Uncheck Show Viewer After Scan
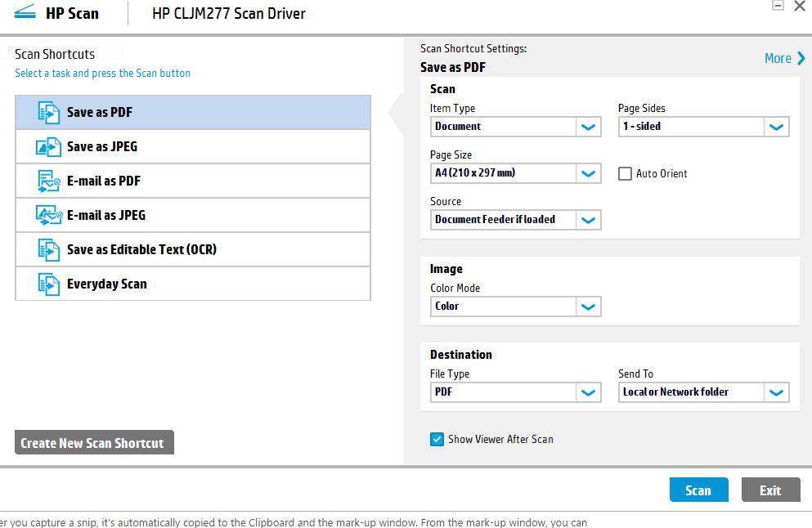This screenshot has width=812, height=528. (x=437, y=440)
